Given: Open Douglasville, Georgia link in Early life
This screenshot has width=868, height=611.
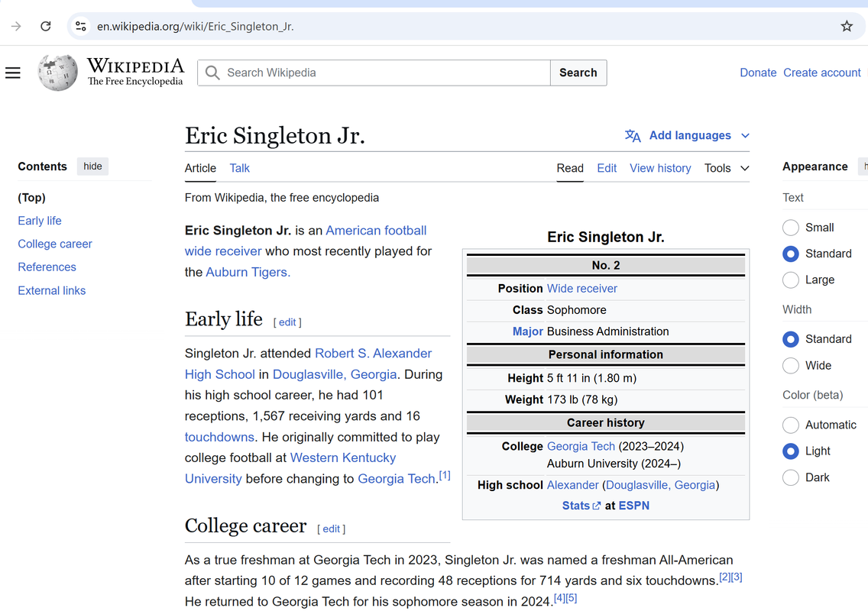Looking at the screenshot, I should [335, 374].
